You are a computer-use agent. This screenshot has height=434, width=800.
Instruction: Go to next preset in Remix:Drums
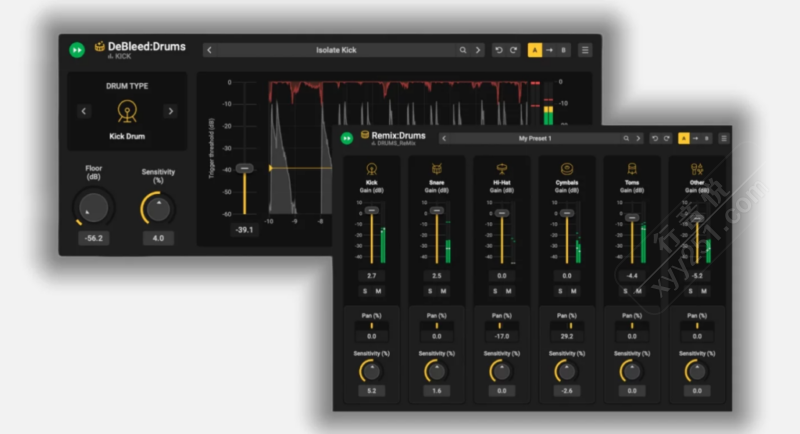pos(638,138)
